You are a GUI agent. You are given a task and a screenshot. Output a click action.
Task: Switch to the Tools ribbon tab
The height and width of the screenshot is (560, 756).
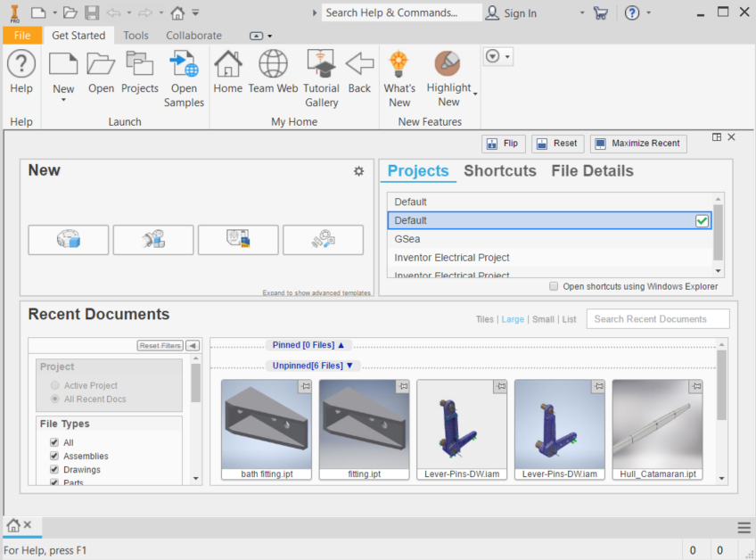click(136, 35)
